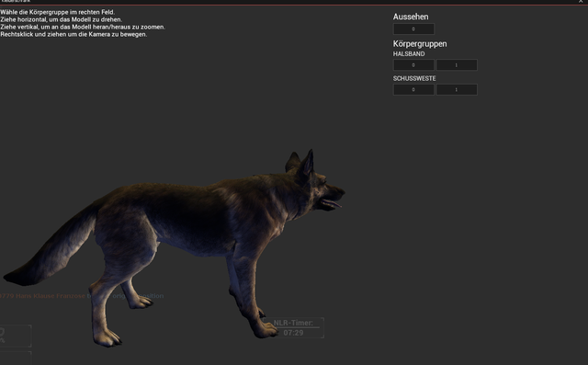Click the 'Ziehe horizontal' instruction line

pos(62,19)
